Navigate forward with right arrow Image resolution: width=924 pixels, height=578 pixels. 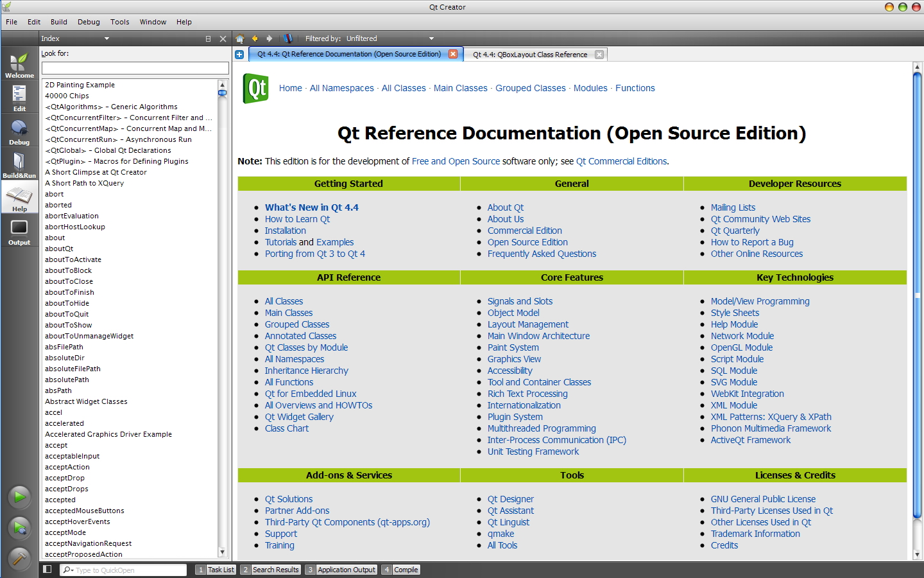[x=269, y=39]
